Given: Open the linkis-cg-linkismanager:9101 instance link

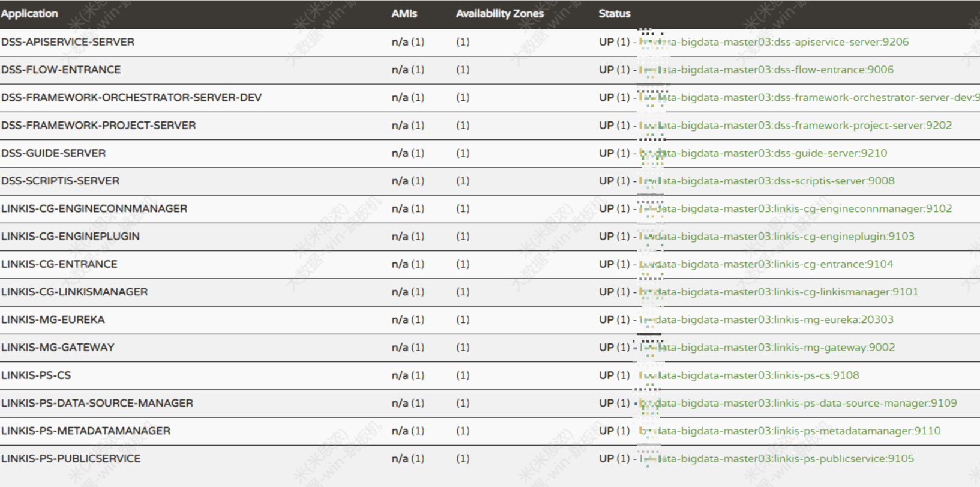Looking at the screenshot, I should [778, 292].
